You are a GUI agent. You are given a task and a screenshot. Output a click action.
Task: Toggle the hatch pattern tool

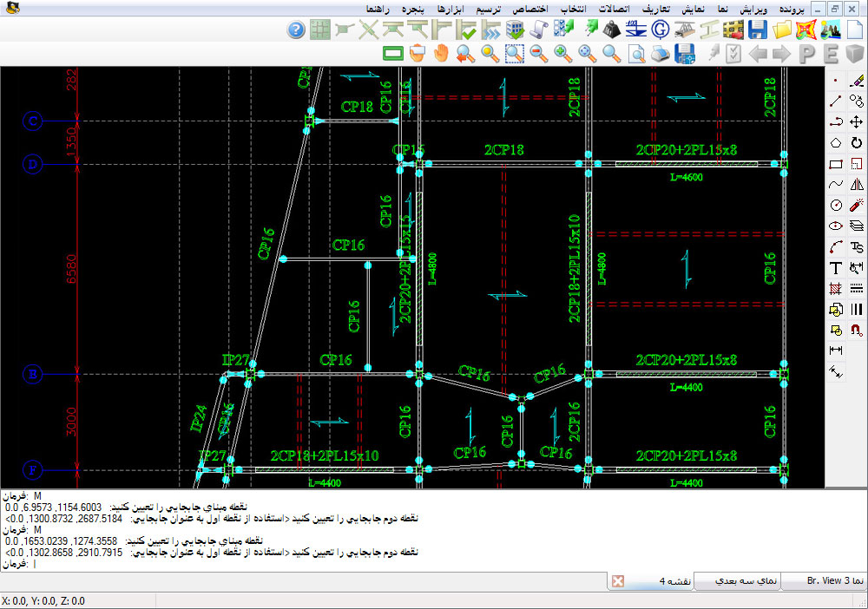click(x=836, y=289)
